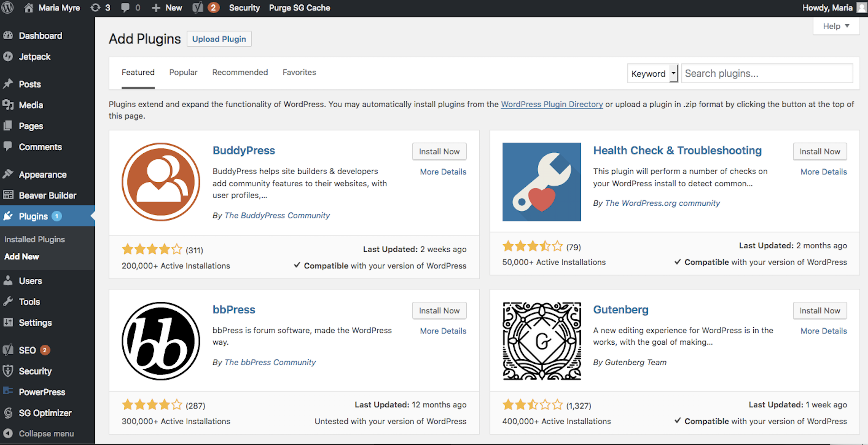Screen dimensions: 868x445
Task: Click the Appearance paintbrush icon
Action: (x=8, y=174)
